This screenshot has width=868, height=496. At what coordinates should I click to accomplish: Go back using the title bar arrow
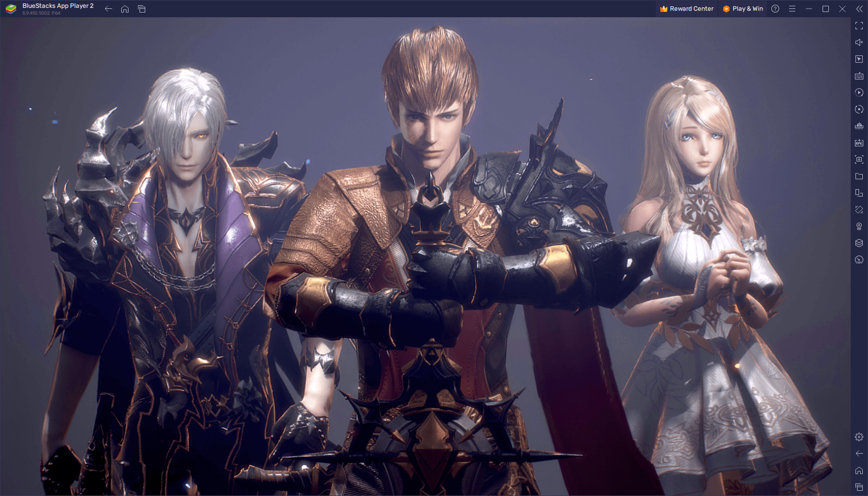[108, 8]
